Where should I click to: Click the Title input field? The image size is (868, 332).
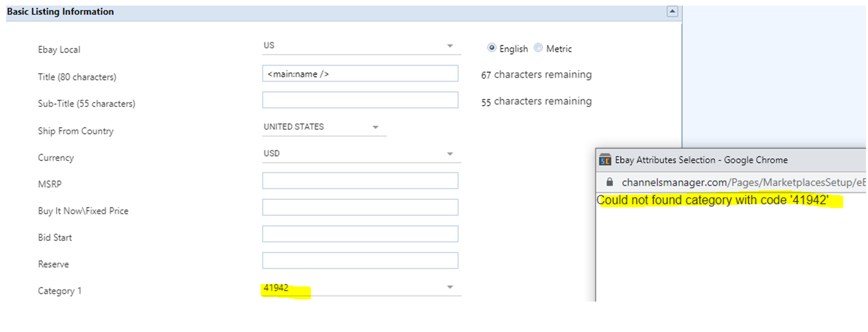pos(360,73)
